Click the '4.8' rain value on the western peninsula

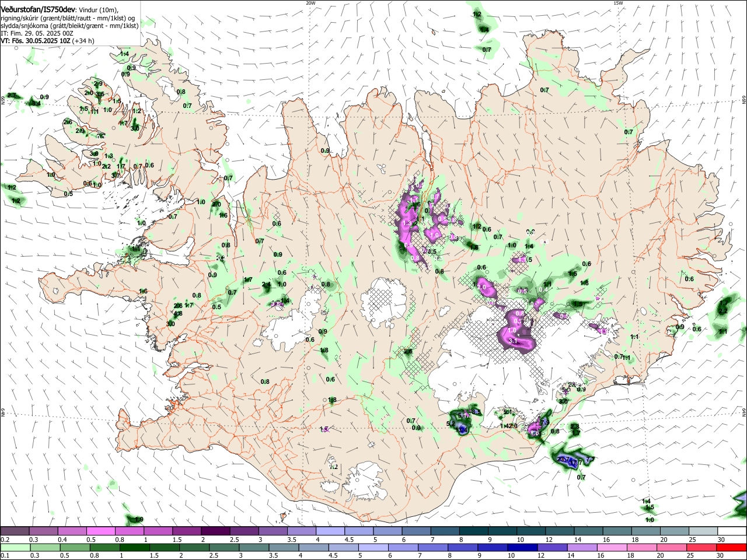coord(178,313)
